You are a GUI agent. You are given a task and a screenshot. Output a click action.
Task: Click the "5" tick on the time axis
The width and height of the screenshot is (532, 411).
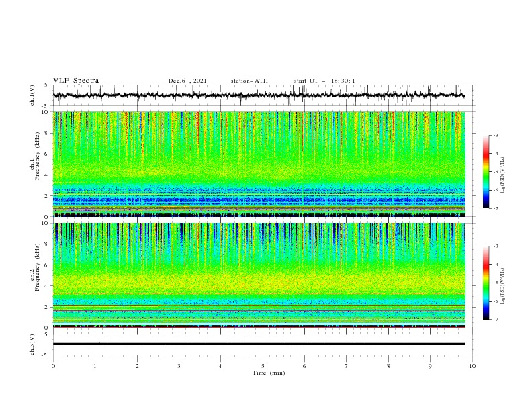point(263,366)
